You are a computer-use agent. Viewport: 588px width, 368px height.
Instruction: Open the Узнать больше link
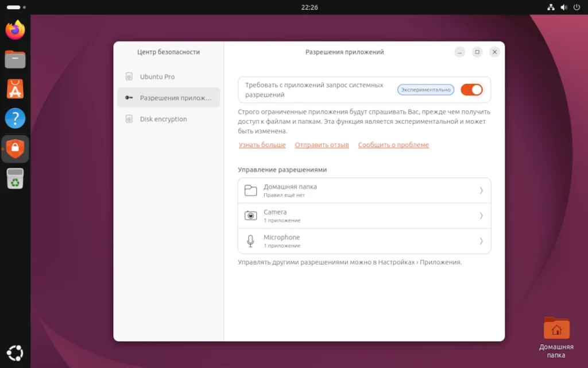point(262,145)
